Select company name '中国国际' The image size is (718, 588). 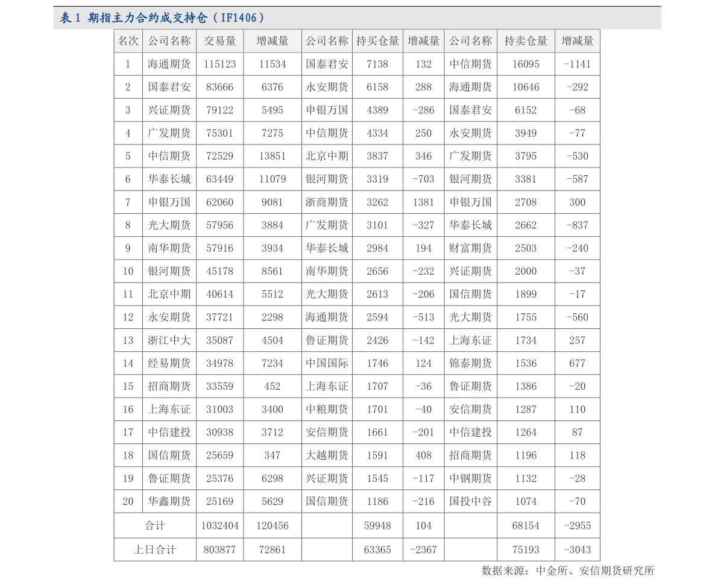[327, 363]
